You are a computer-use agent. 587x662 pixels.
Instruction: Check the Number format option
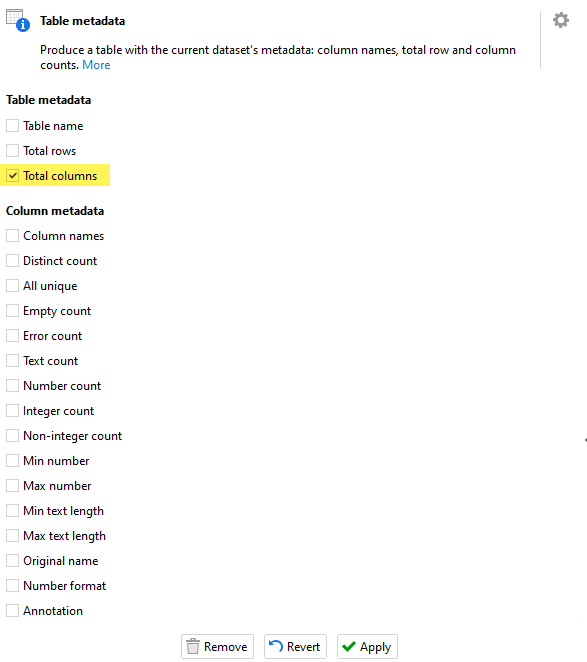pyautogui.click(x=12, y=586)
